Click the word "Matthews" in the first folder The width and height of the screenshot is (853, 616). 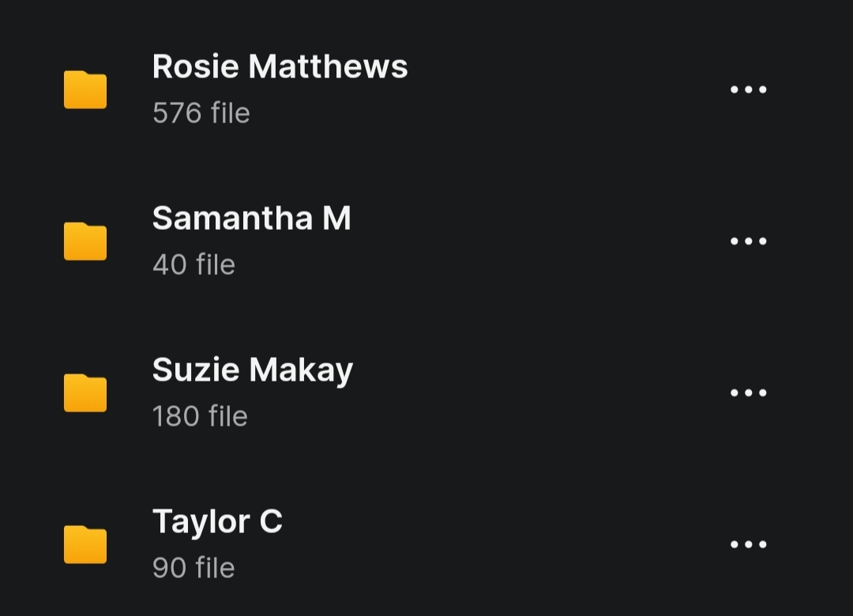pos(328,66)
